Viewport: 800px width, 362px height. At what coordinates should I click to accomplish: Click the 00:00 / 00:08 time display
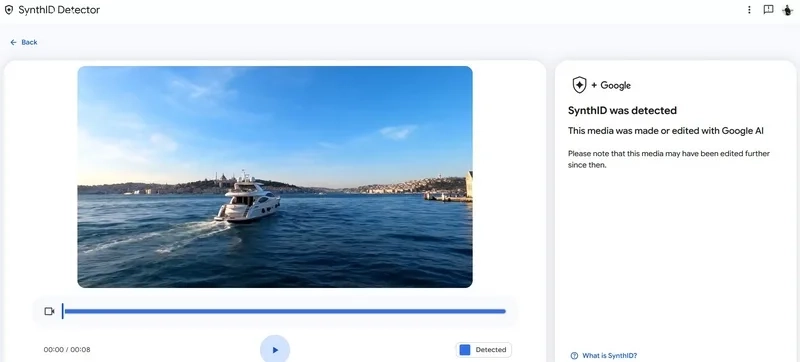point(67,350)
